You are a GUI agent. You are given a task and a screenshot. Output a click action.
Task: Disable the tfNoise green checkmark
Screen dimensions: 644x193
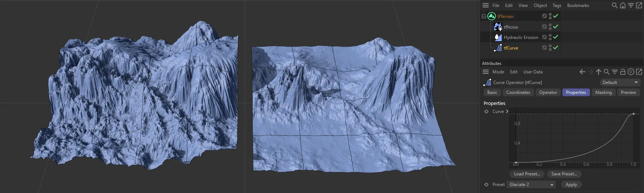[x=555, y=27]
